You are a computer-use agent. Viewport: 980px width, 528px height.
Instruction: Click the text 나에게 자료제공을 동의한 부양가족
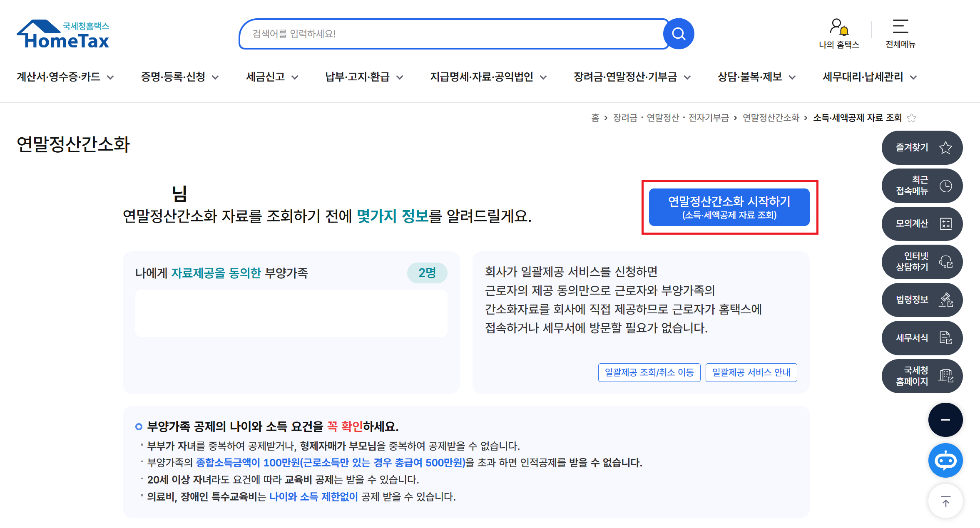pyautogui.click(x=221, y=273)
